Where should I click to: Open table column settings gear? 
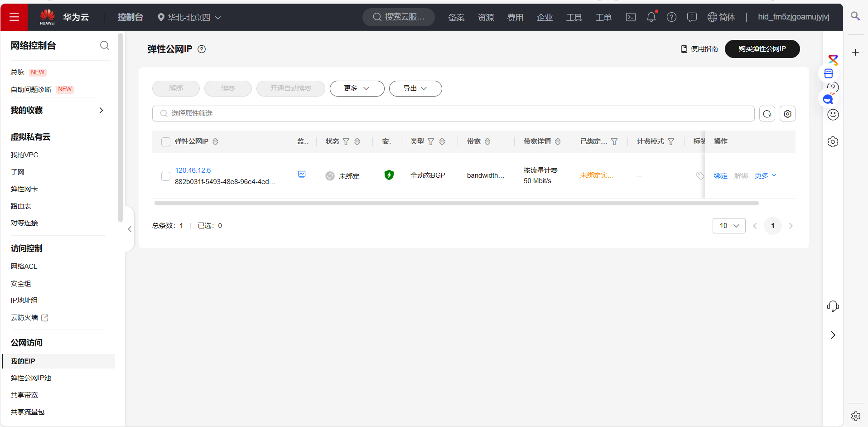click(787, 114)
